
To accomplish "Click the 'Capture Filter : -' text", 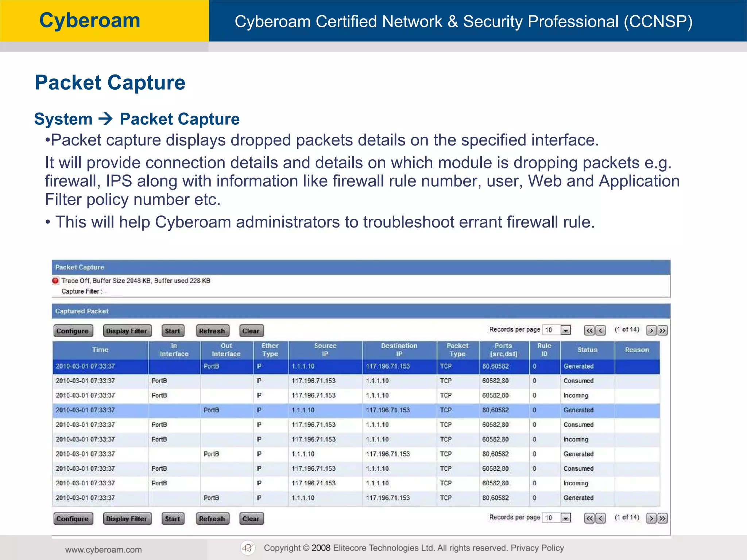I will [x=84, y=291].
